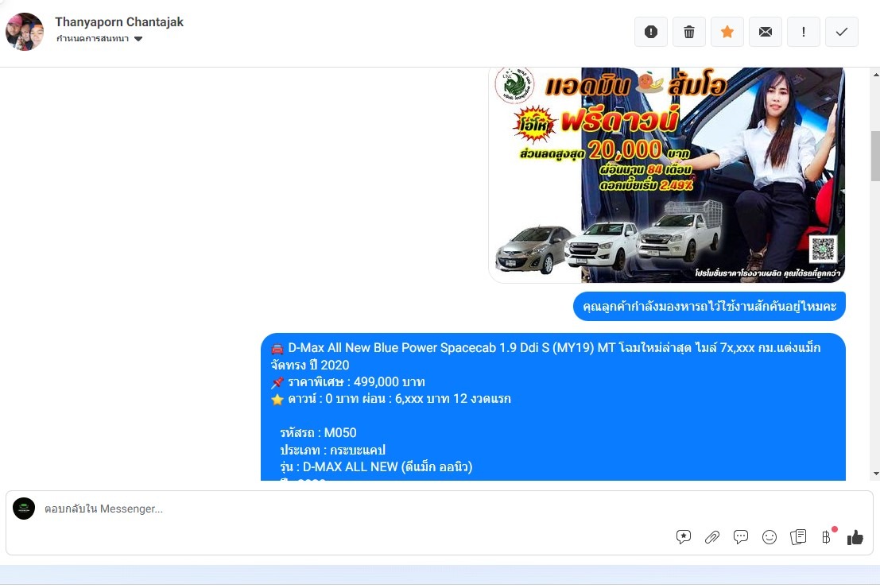Click the รหัสรถ : M050 line
880x588 pixels.
[x=318, y=432]
